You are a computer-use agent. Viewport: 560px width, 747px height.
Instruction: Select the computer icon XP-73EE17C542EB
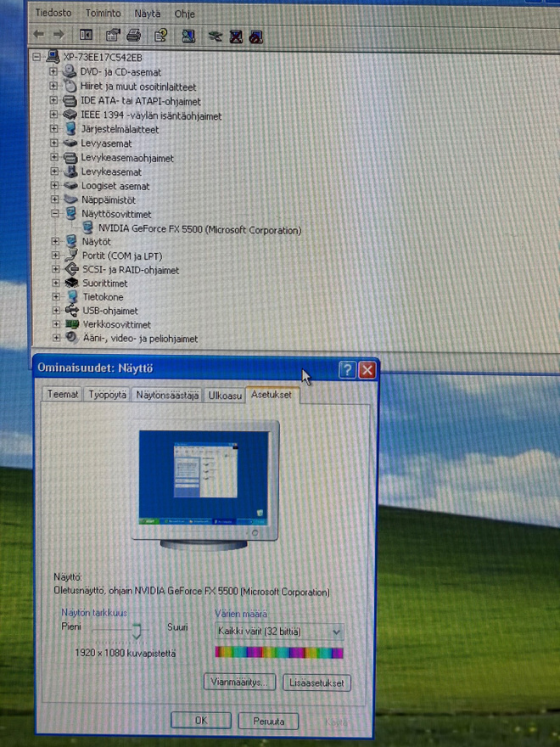53,57
